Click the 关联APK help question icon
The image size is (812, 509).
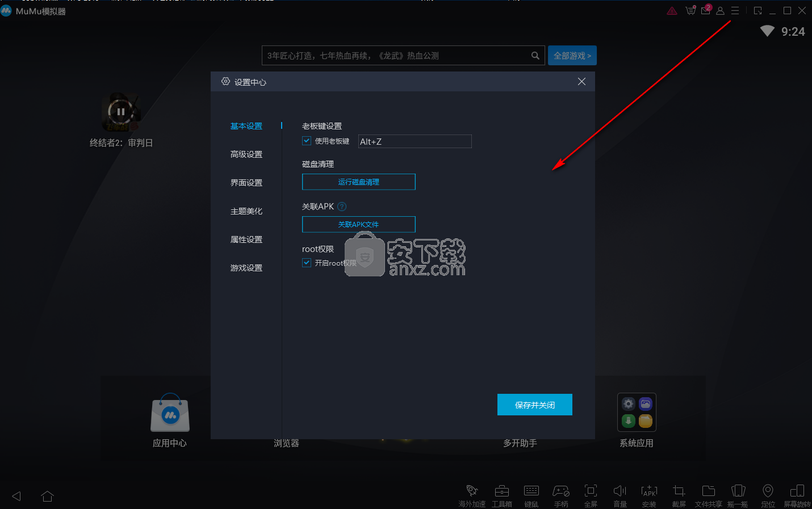[342, 207]
